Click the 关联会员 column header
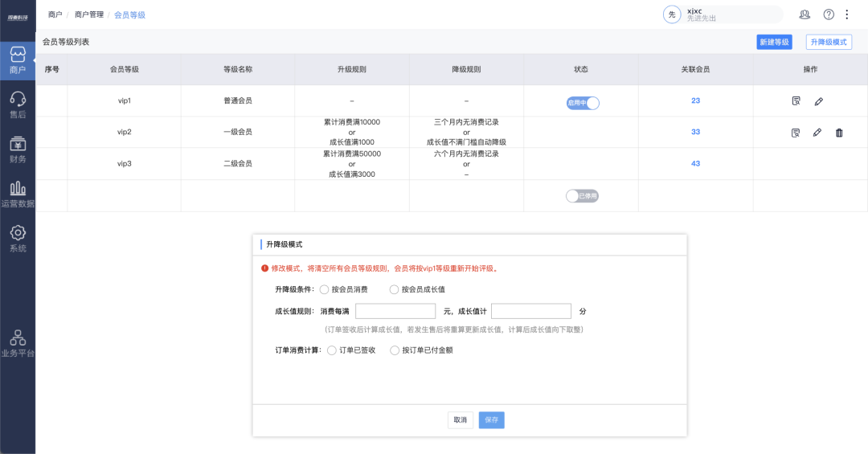Image resolution: width=868 pixels, height=454 pixels. 695,69
